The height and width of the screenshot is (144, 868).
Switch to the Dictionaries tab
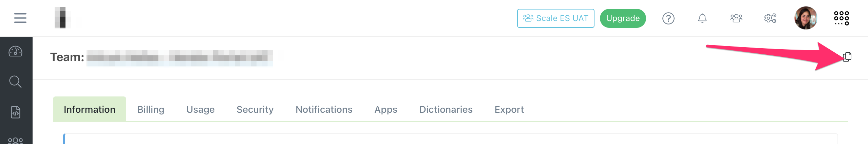[x=446, y=109]
